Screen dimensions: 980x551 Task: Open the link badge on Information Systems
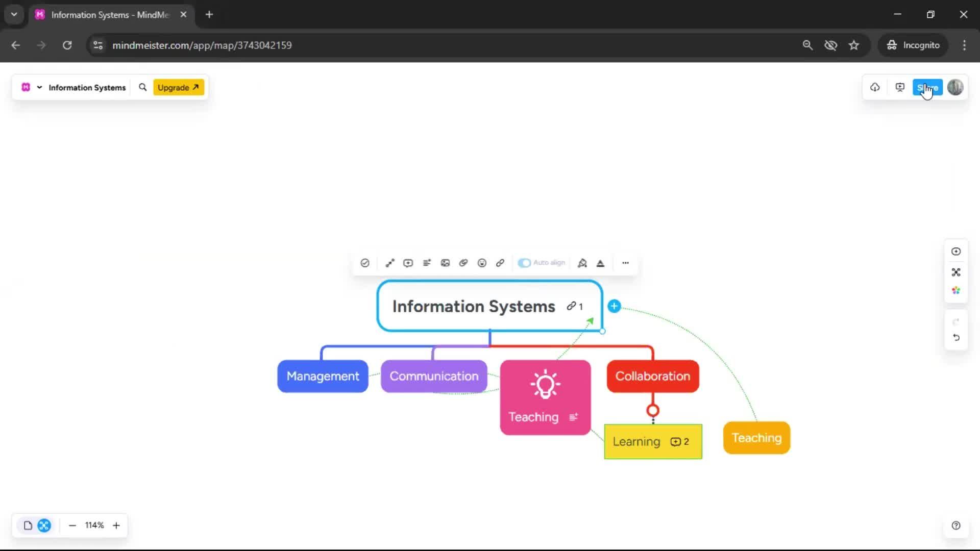tap(575, 306)
